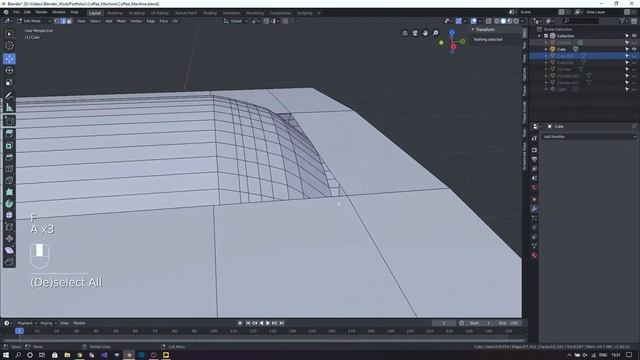Enable vertex select mode

[x=57, y=21]
